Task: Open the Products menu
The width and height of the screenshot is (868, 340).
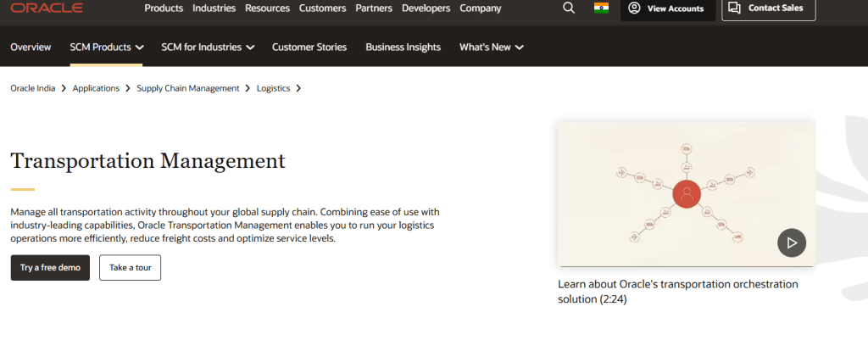Action: (164, 8)
